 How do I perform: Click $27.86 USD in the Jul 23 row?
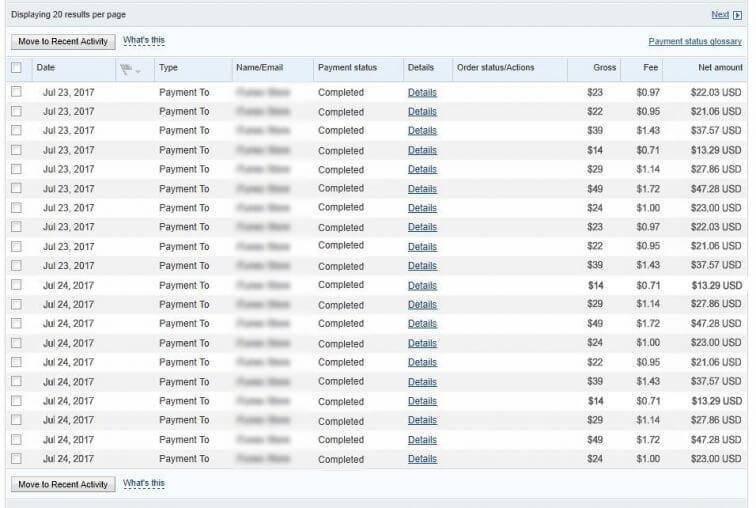716,169
